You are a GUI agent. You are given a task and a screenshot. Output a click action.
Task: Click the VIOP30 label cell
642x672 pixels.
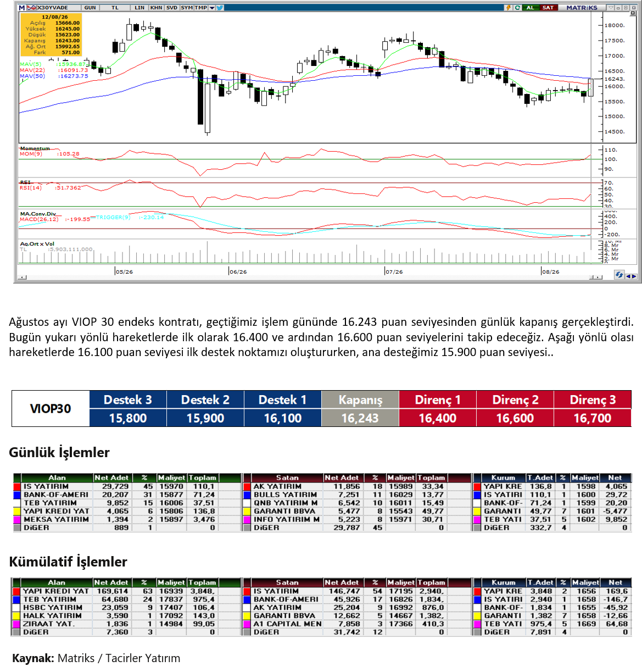point(51,409)
